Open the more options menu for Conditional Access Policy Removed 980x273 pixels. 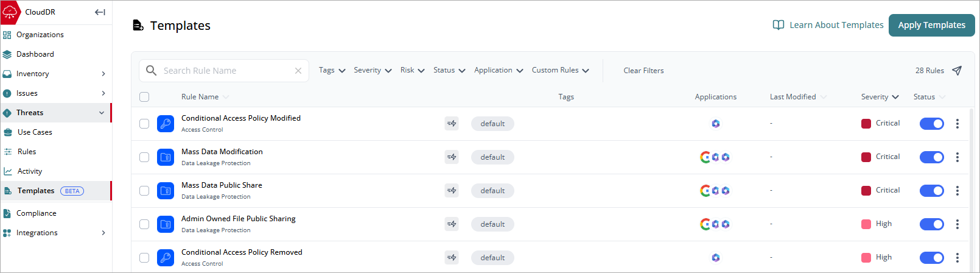click(957, 258)
